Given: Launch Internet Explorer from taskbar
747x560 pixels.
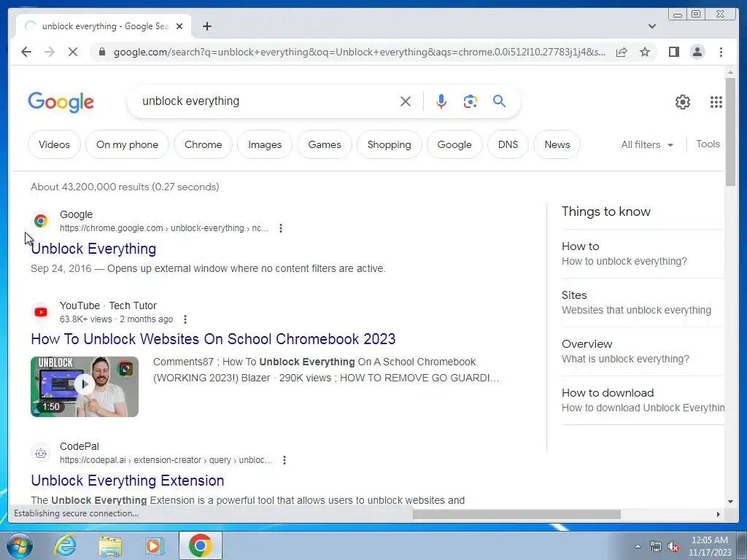Looking at the screenshot, I should click(65, 545).
